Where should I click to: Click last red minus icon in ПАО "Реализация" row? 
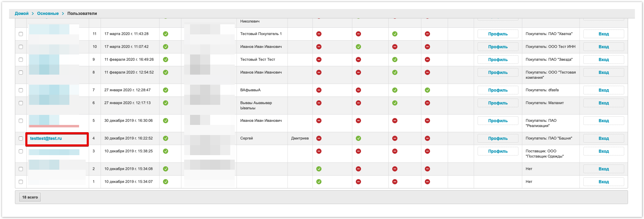(x=427, y=121)
